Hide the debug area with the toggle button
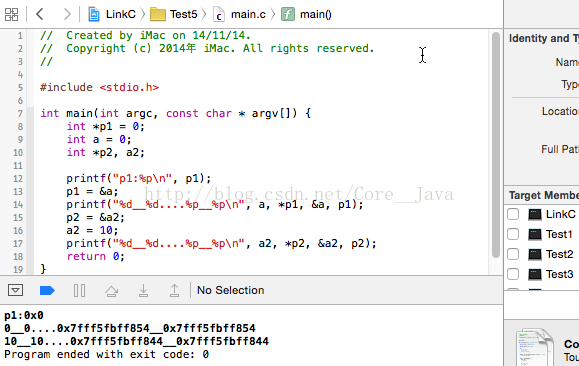 (x=16, y=290)
